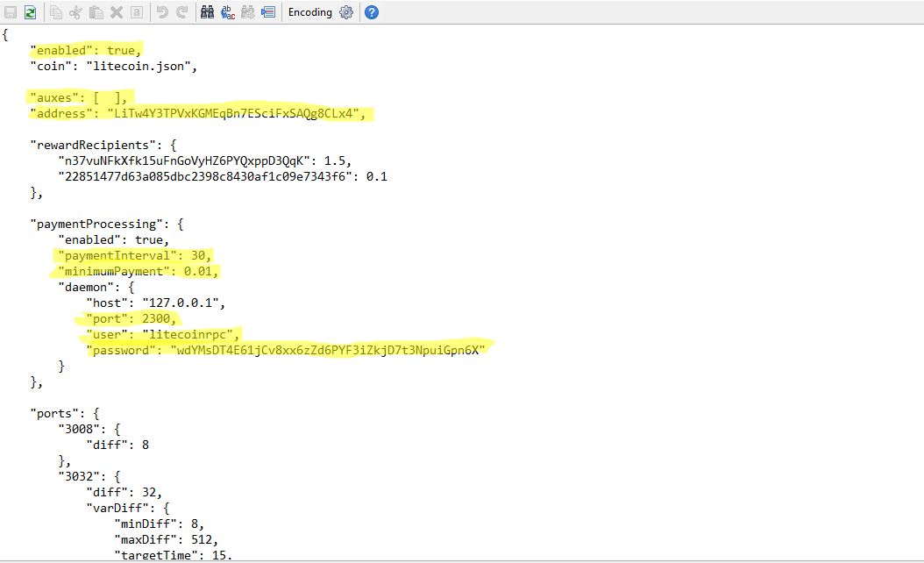Click the "daemon": { line
The width and height of the screenshot is (924, 563).
(96, 287)
